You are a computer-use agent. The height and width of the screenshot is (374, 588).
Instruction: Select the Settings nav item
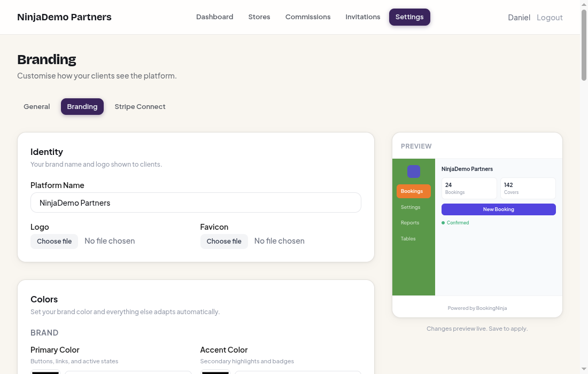tap(409, 17)
